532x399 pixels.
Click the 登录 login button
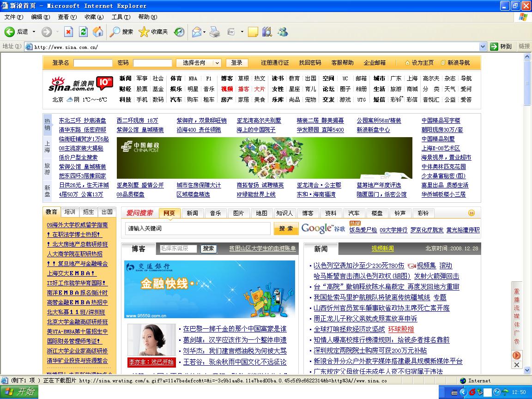(237, 63)
